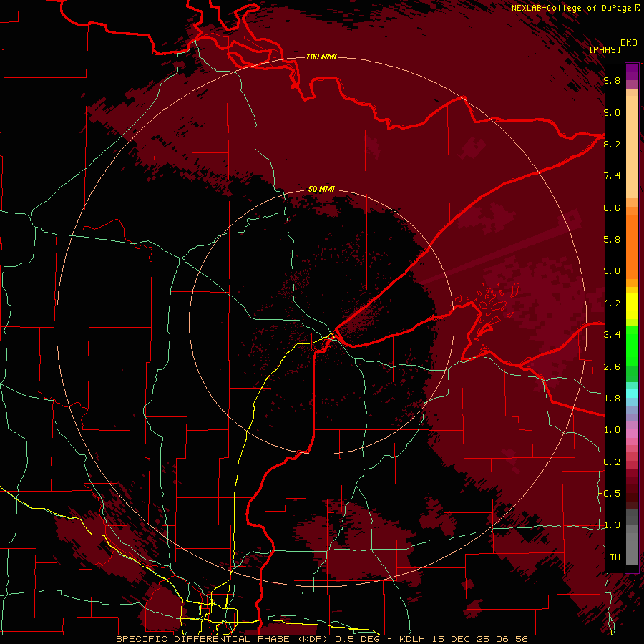Click the 6.6 value on the color scale
Screen dimensions: 644x644
pyautogui.click(x=612, y=208)
